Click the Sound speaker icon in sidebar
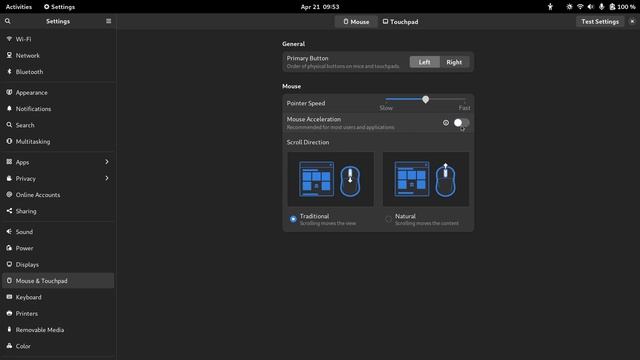Screen dimensions: 640x360 [9, 231]
